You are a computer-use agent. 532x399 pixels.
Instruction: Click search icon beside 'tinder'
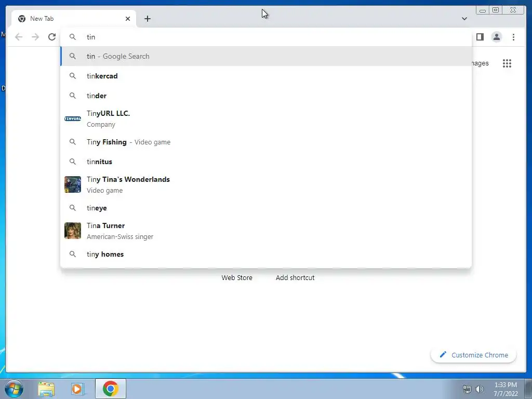(x=73, y=96)
